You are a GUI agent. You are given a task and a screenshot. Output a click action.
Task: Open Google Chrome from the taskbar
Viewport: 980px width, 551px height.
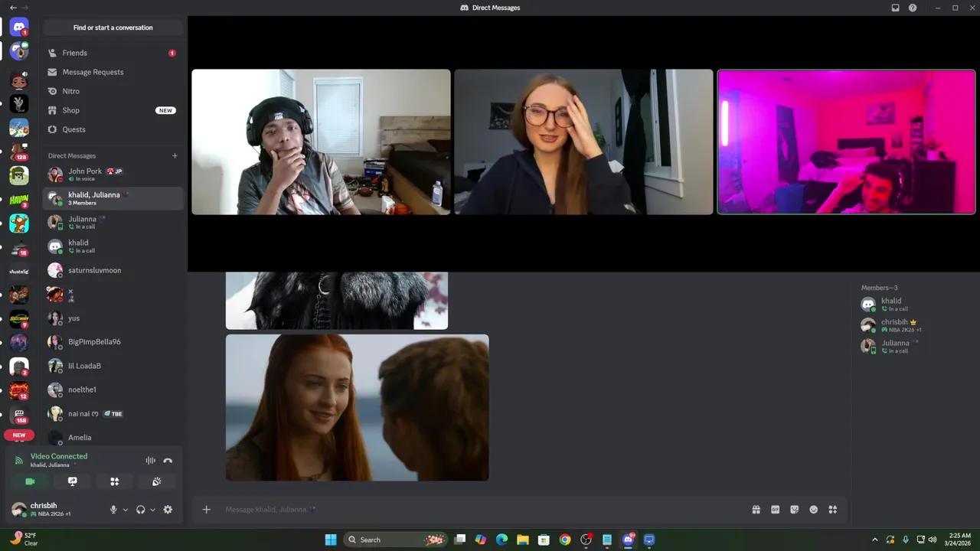[565, 540]
